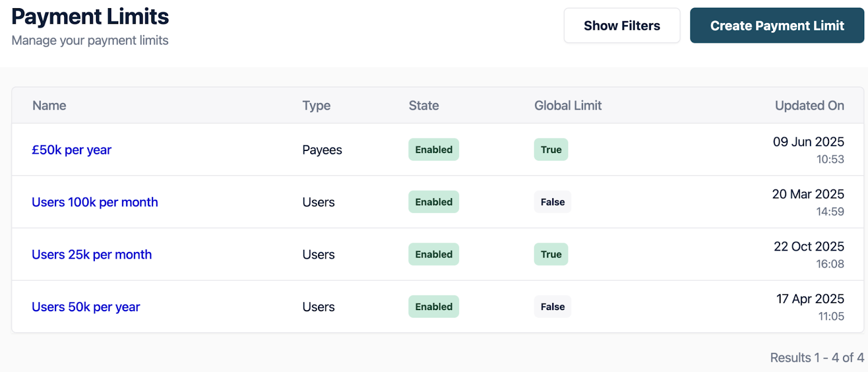Open the £50k per year limit

tap(72, 150)
